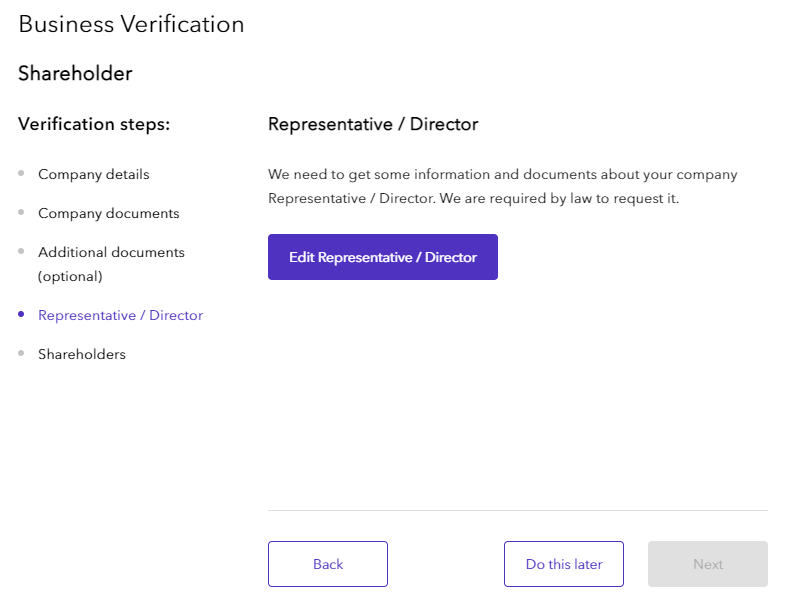Click the Representative / Director section heading
794x615 pixels.
pyautogui.click(x=373, y=124)
